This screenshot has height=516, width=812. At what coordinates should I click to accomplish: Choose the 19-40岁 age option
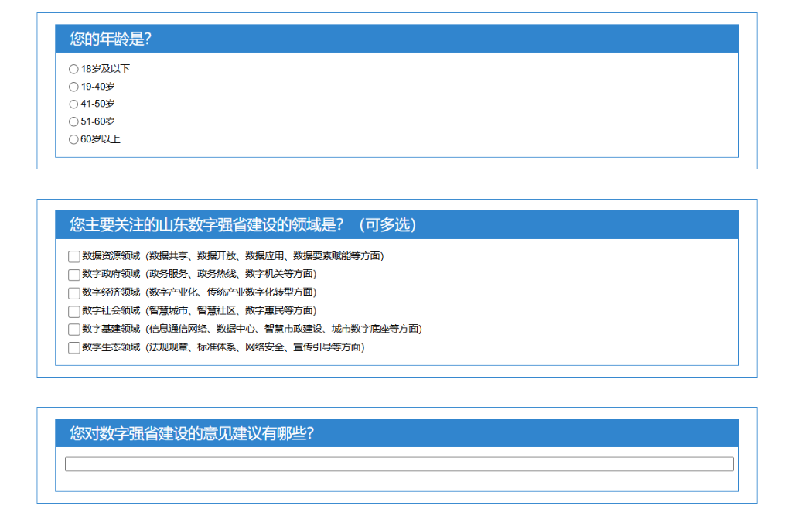73,87
